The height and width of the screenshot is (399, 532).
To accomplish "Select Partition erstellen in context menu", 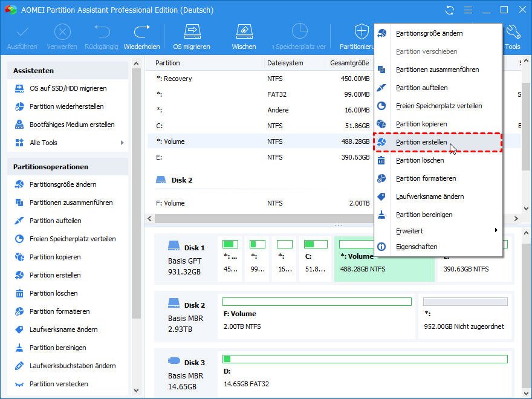I will click(x=421, y=142).
